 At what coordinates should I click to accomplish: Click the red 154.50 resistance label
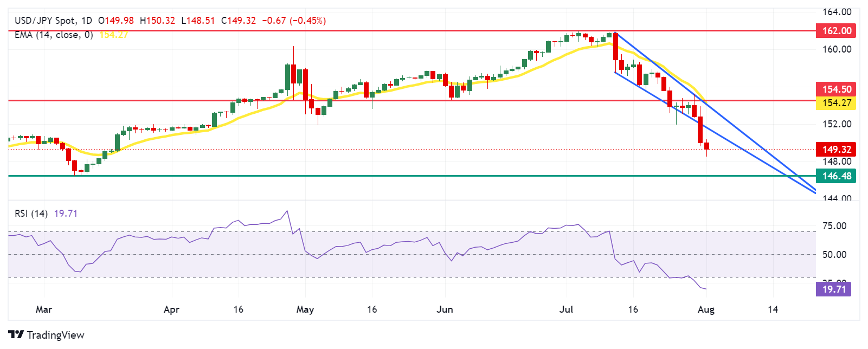(836, 89)
